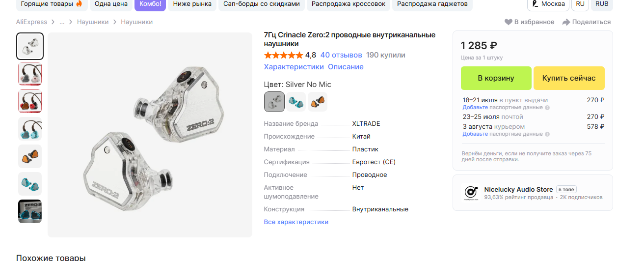The height and width of the screenshot is (261, 644).
Task: Click the five-star rating icons
Action: [x=283, y=55]
